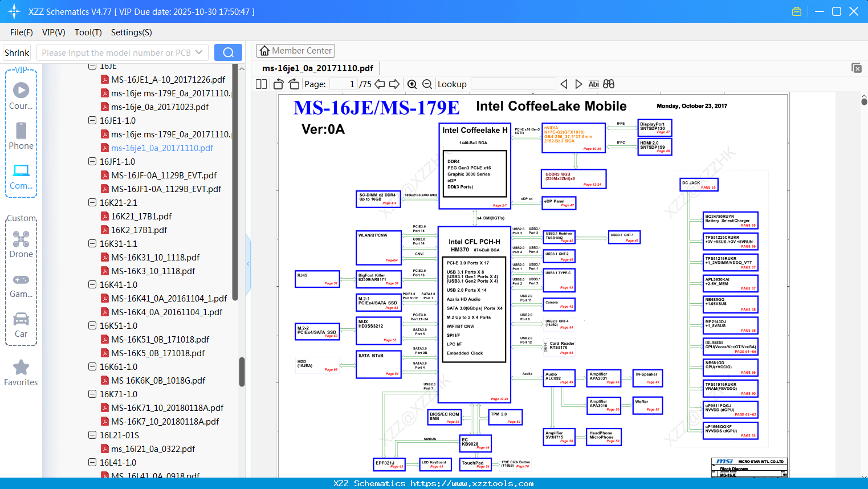Collapse the 16K41-1.0 folder

click(x=92, y=285)
